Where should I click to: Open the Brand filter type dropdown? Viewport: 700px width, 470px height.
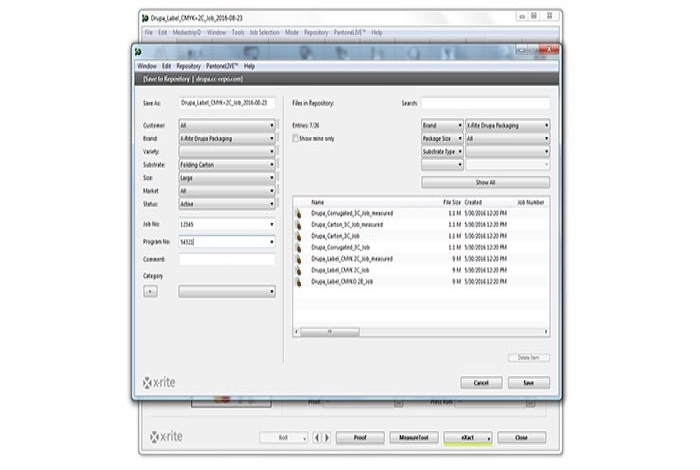(x=442, y=126)
